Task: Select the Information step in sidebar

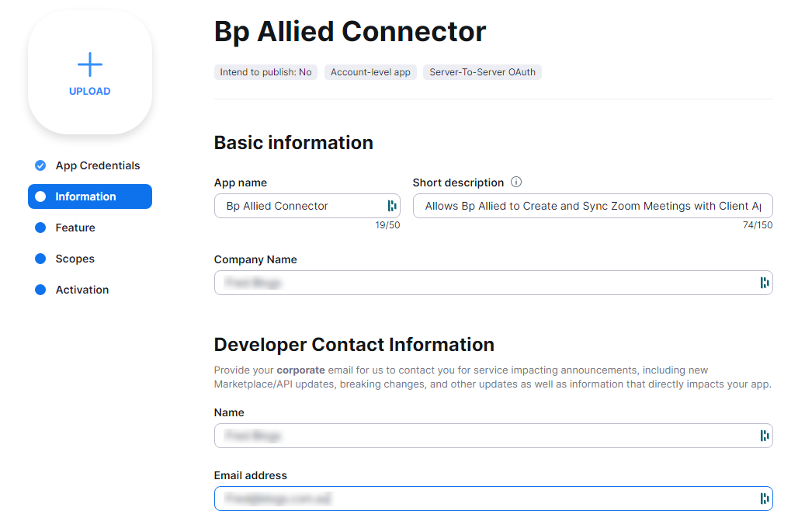Action: tap(90, 196)
